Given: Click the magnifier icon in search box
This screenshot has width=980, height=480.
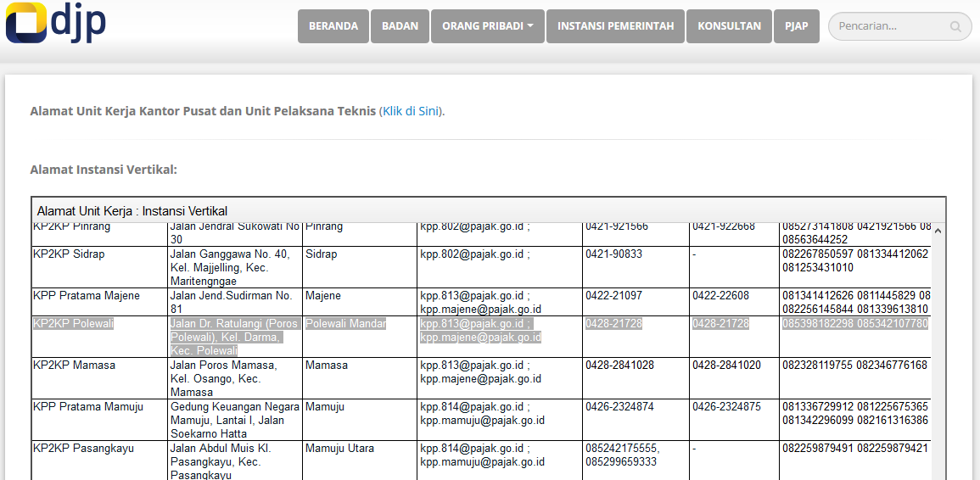Looking at the screenshot, I should [x=956, y=27].
